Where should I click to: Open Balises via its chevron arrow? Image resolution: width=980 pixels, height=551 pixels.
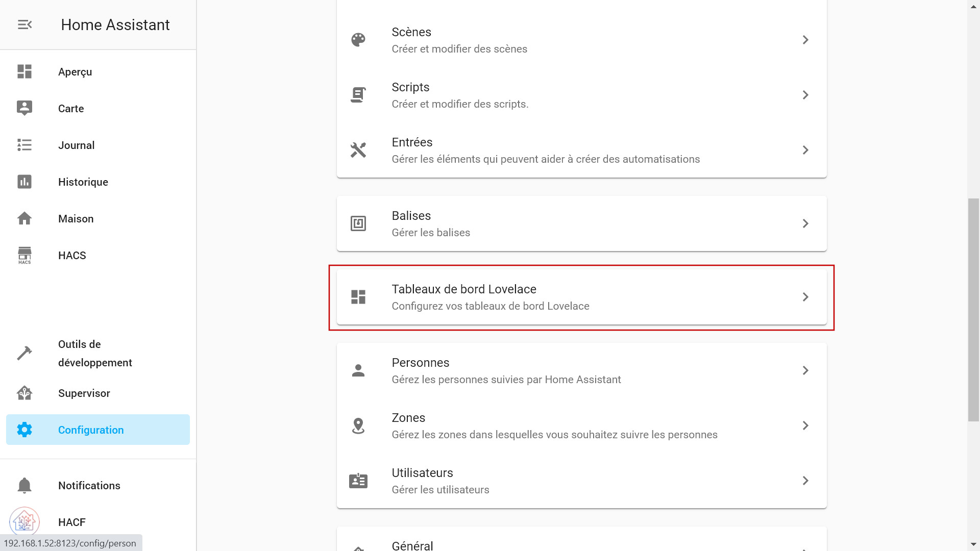click(805, 223)
